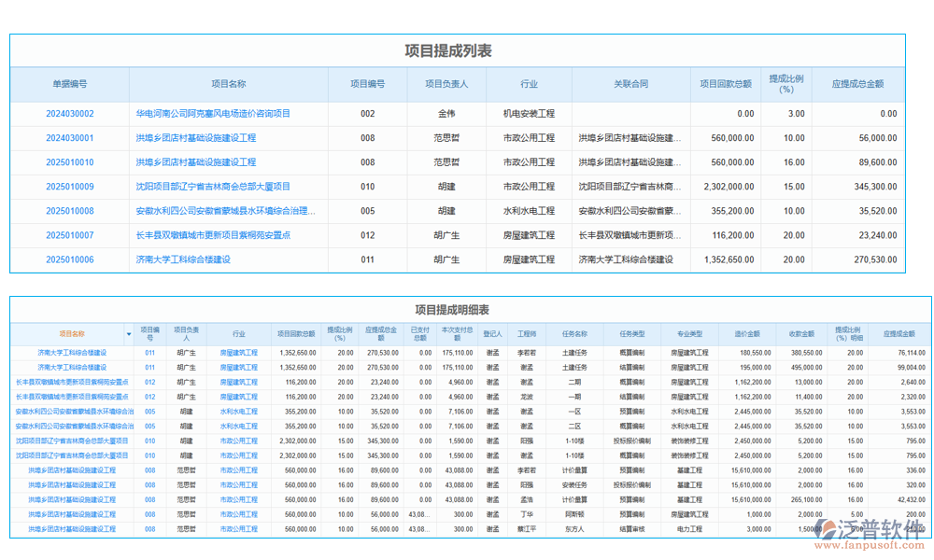Open 华电河南公司阿克塞风电场造价咨询项目 project link

click(213, 114)
